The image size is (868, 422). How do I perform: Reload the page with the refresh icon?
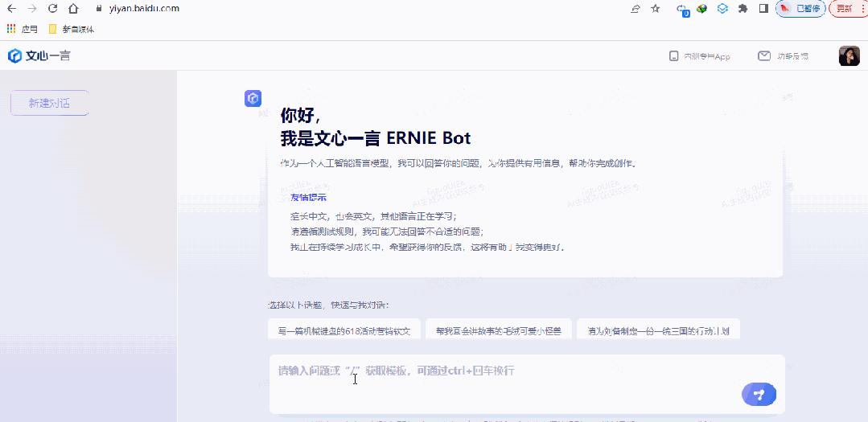52,8
